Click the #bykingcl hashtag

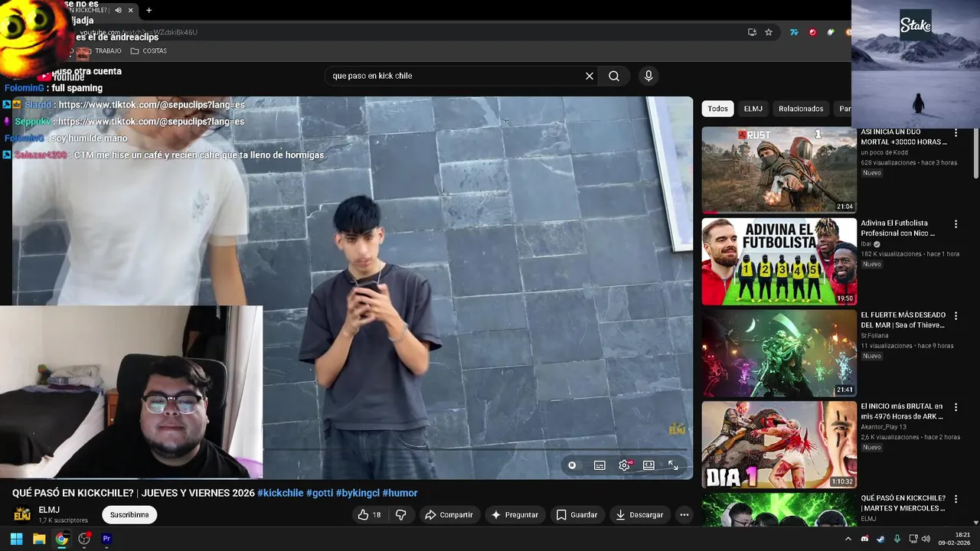[358, 493]
